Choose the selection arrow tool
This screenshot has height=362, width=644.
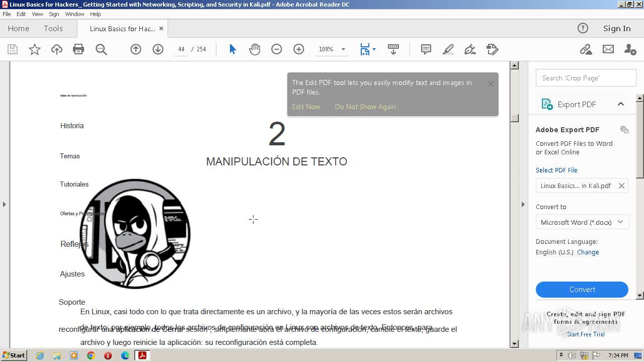pyautogui.click(x=232, y=49)
